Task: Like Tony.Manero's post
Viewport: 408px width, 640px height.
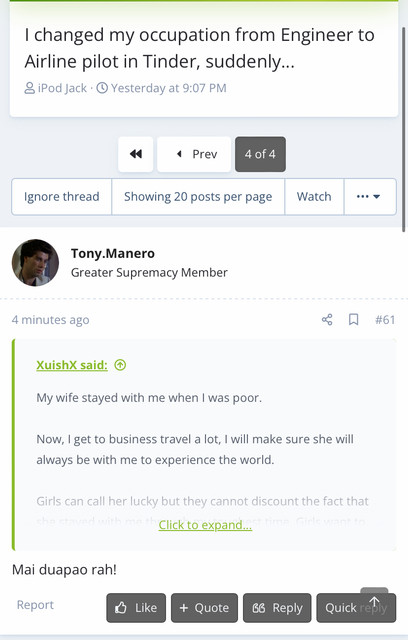Action: [136, 608]
